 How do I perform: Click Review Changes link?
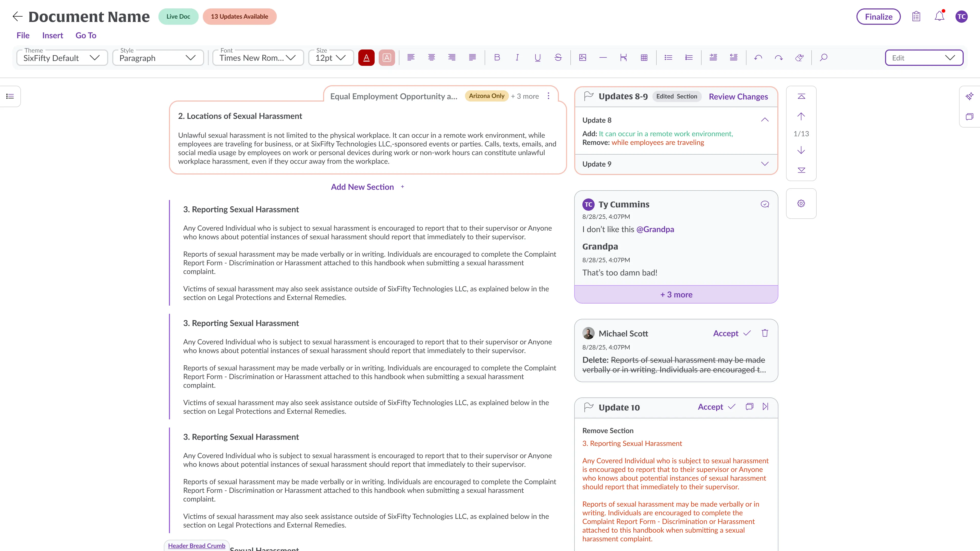[x=738, y=97]
